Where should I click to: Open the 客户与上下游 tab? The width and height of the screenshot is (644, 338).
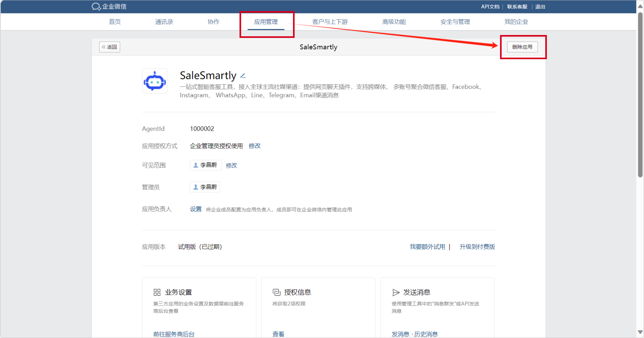[330, 22]
